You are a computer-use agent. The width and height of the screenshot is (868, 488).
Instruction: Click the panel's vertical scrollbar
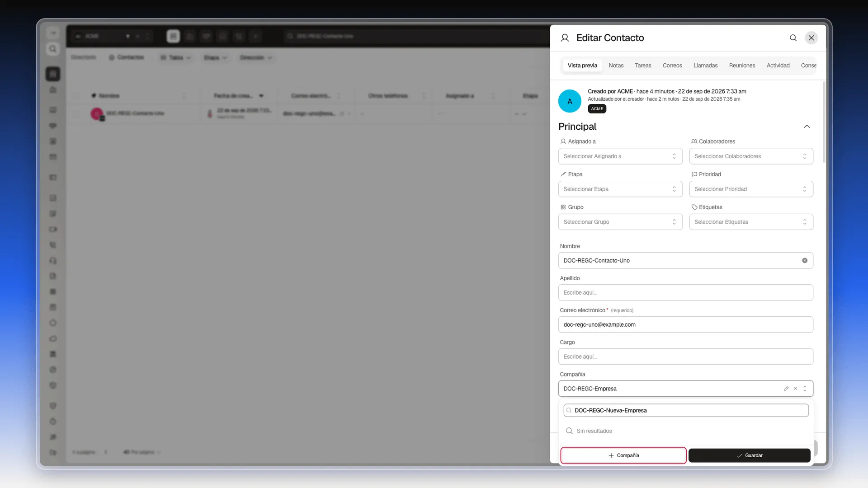(x=824, y=122)
